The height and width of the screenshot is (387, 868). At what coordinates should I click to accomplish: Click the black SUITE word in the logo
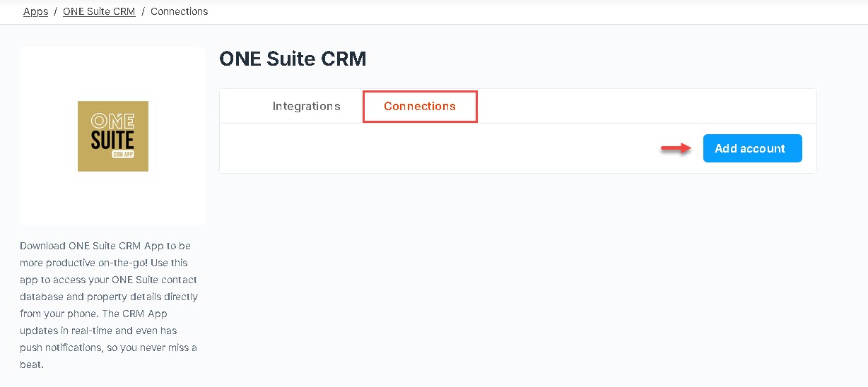[x=113, y=139]
